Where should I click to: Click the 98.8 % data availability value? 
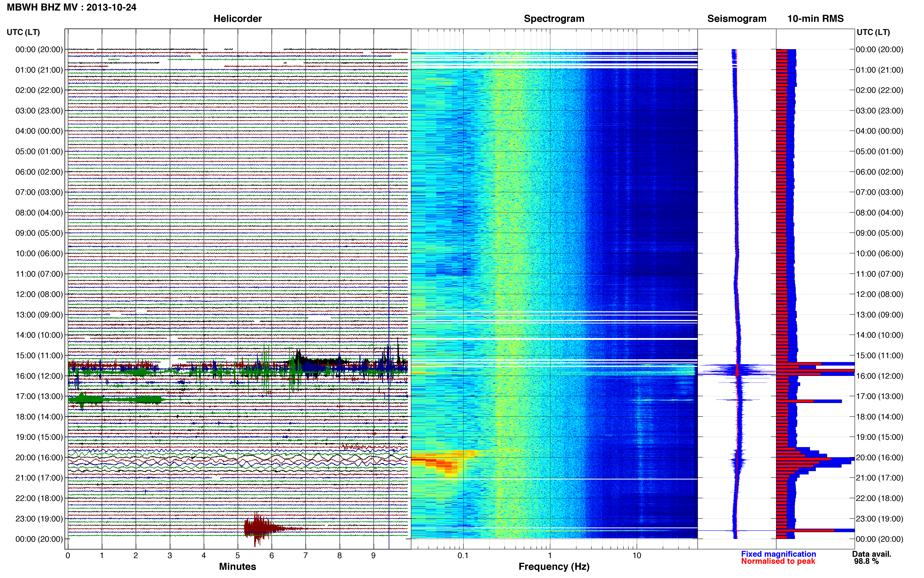pos(866,561)
